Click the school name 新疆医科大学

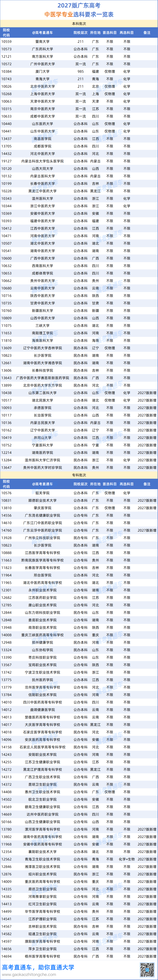43,310
